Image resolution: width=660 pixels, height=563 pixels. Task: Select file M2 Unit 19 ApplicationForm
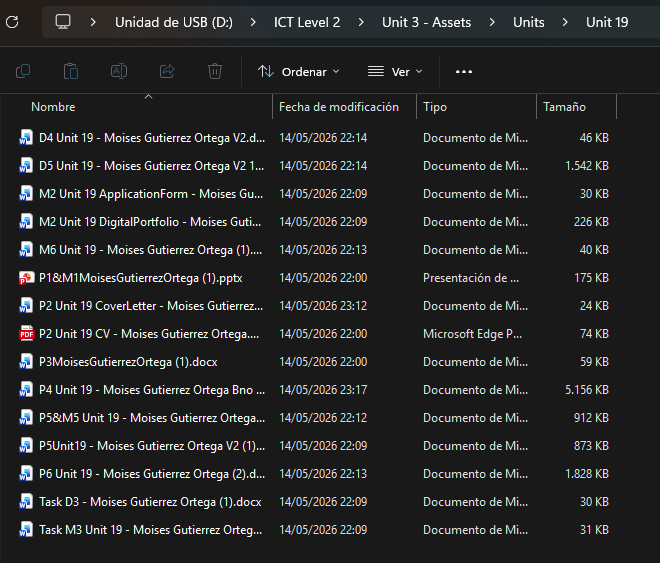[151, 194]
